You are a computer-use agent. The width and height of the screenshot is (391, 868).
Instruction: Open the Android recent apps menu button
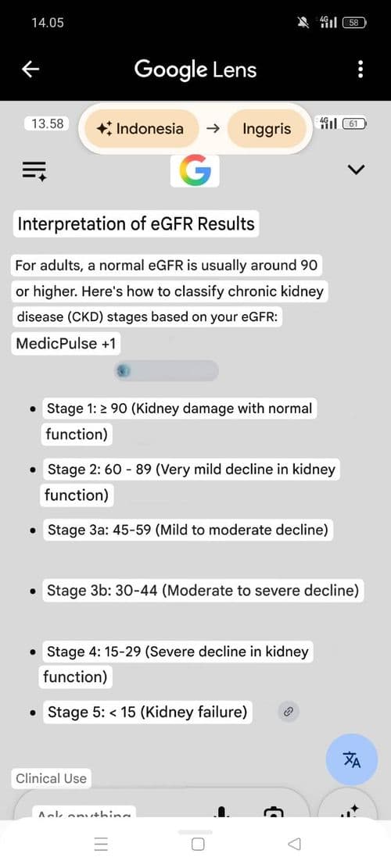click(x=101, y=845)
